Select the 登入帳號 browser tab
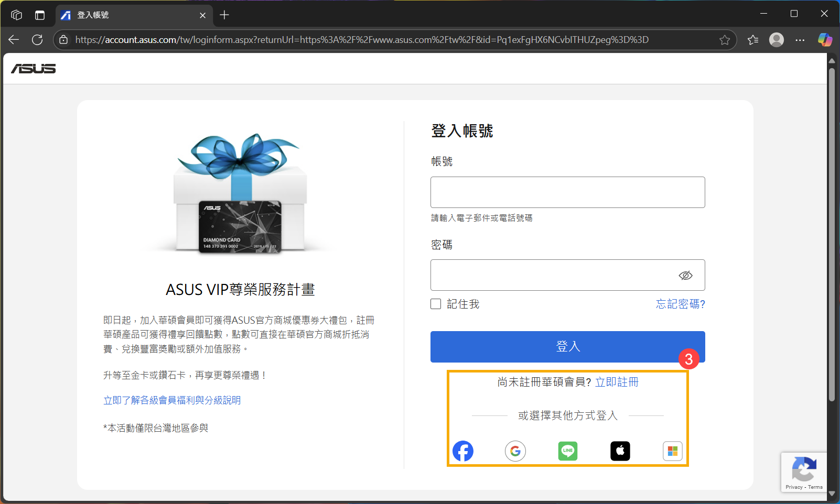Screen dimensions: 840x504 point(134,15)
